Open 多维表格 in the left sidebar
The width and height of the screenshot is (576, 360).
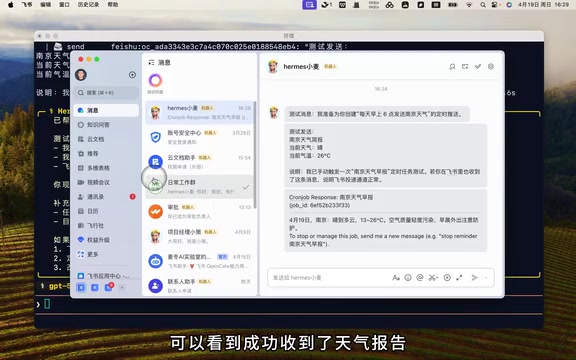[x=106, y=168]
